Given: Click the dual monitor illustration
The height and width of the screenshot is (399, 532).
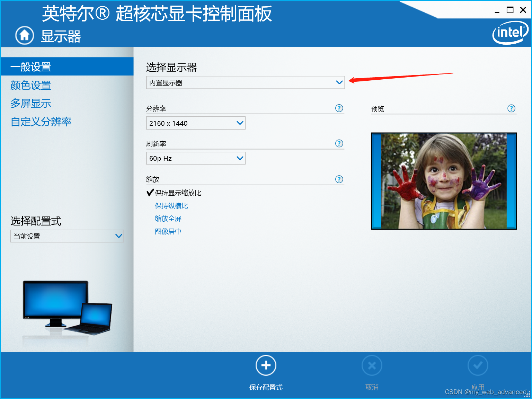Looking at the screenshot, I should pos(68,308).
